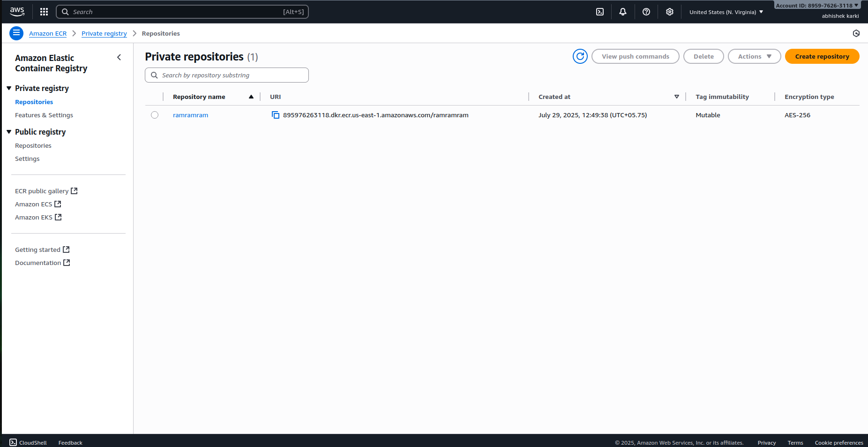Image resolution: width=868 pixels, height=447 pixels.
Task: Click the AWS logo home icon
Action: point(17,12)
